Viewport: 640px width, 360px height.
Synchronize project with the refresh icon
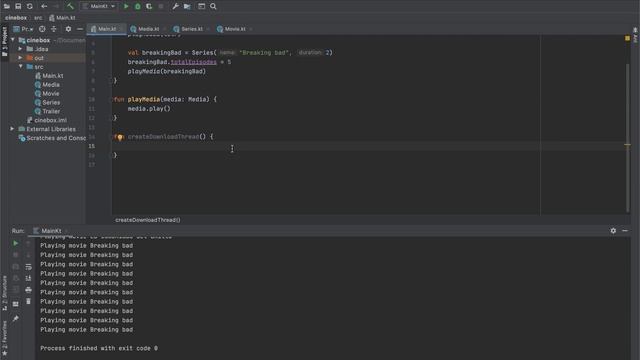pyautogui.click(x=29, y=6)
